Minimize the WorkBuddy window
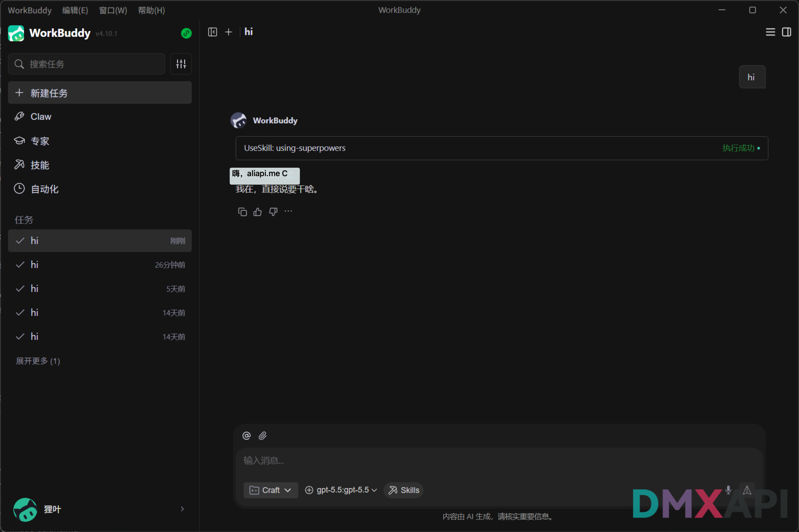Viewport: 799px width, 532px height. [x=722, y=10]
